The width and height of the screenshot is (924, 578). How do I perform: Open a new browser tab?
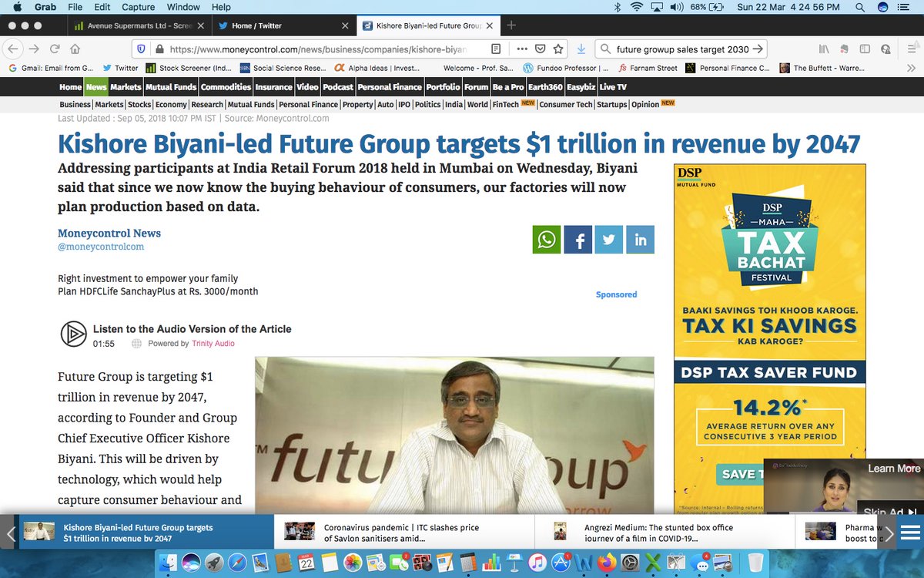[x=512, y=25]
